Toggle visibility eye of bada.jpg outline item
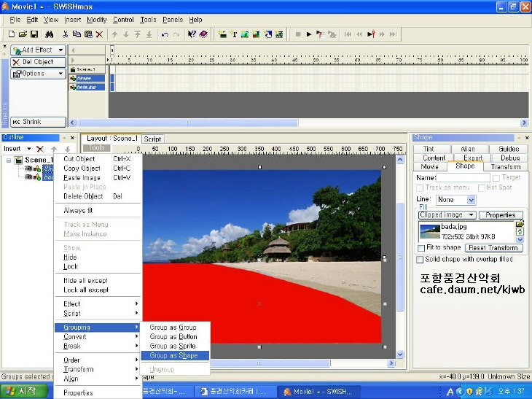Viewport: 532px width, 399px height. pyautogui.click(x=29, y=177)
